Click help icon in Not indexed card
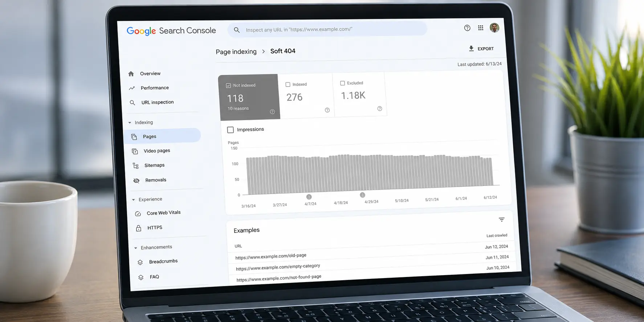 [272, 112]
